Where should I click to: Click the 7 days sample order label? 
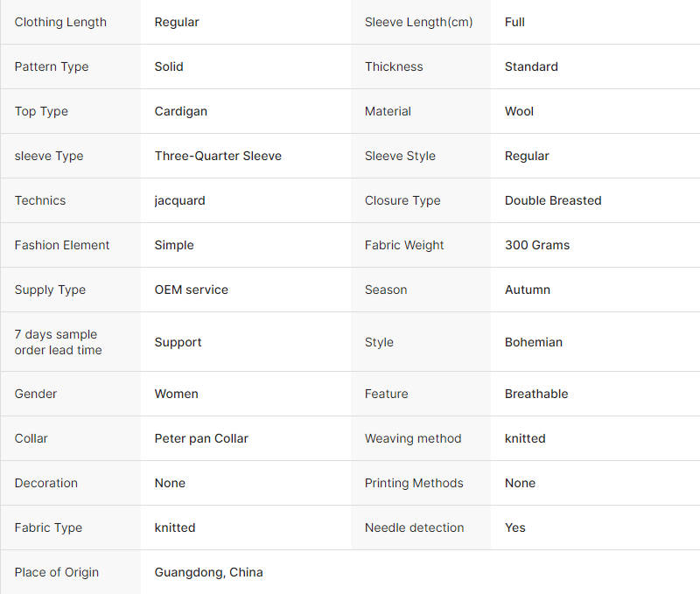pos(58,342)
